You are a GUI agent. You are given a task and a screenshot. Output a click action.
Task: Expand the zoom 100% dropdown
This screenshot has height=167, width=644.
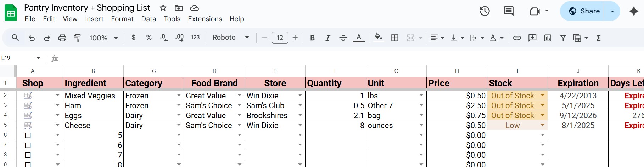coord(103,38)
